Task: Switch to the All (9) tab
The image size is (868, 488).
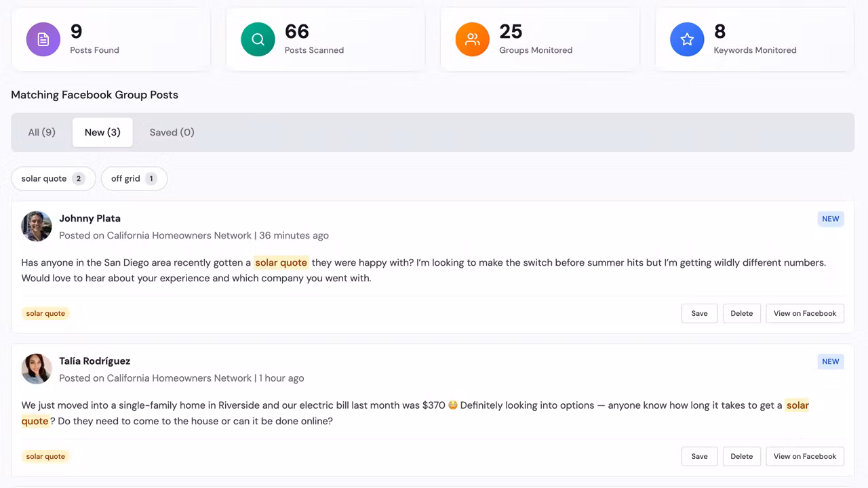Action: click(41, 132)
